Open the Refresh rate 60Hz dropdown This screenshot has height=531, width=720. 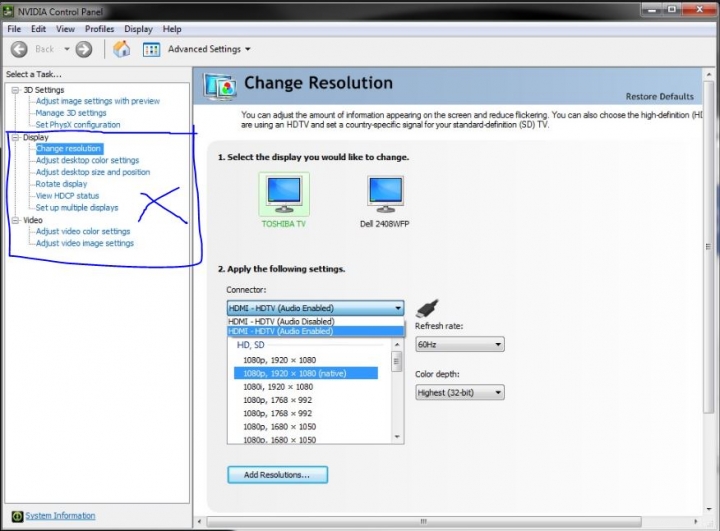(460, 345)
